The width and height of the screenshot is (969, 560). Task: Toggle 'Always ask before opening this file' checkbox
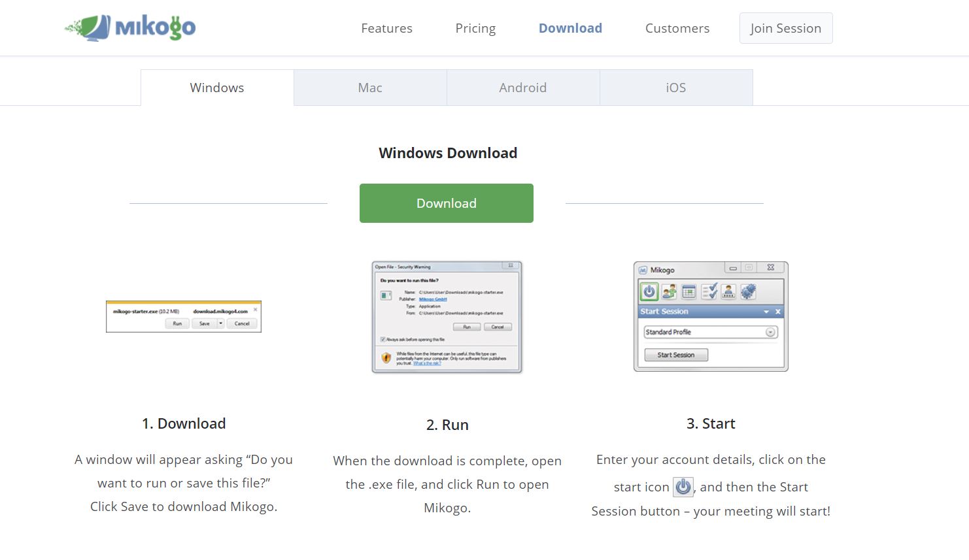(x=382, y=340)
